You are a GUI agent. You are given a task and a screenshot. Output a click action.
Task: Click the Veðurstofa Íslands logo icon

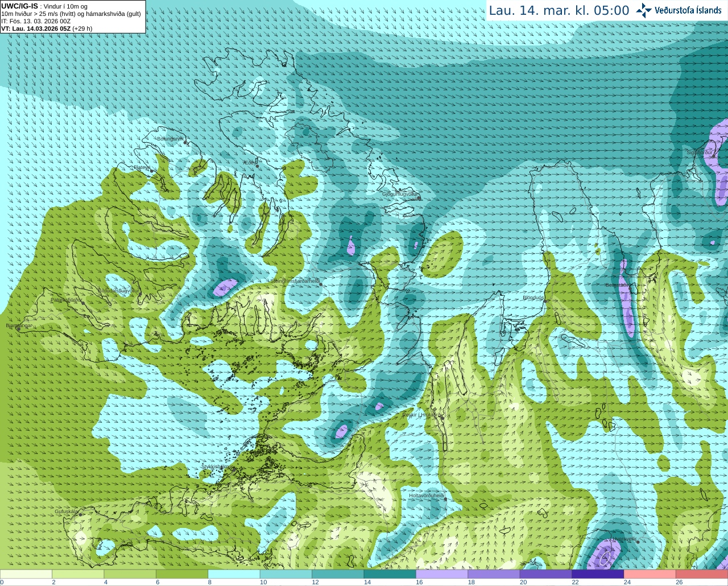644,10
